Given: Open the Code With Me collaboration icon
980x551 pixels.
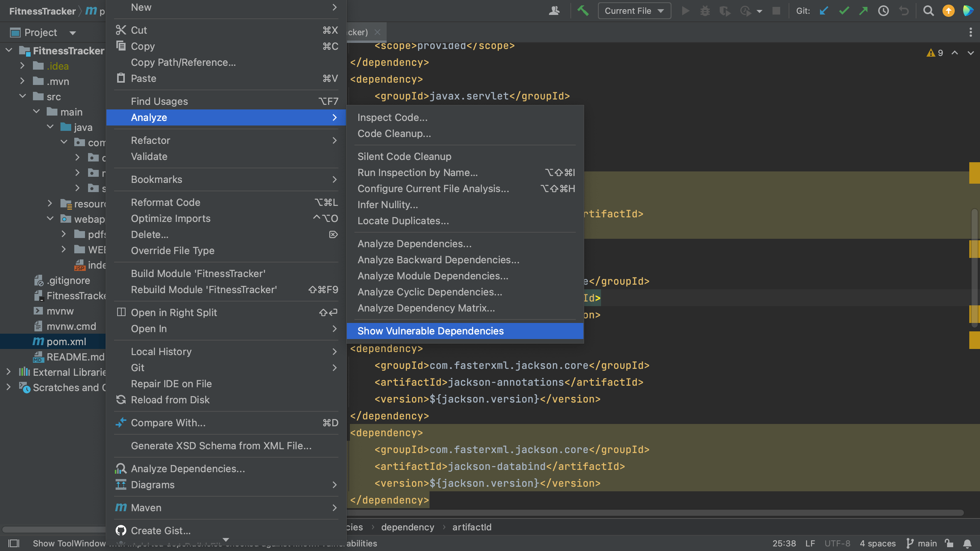Looking at the screenshot, I should pyautogui.click(x=555, y=11).
